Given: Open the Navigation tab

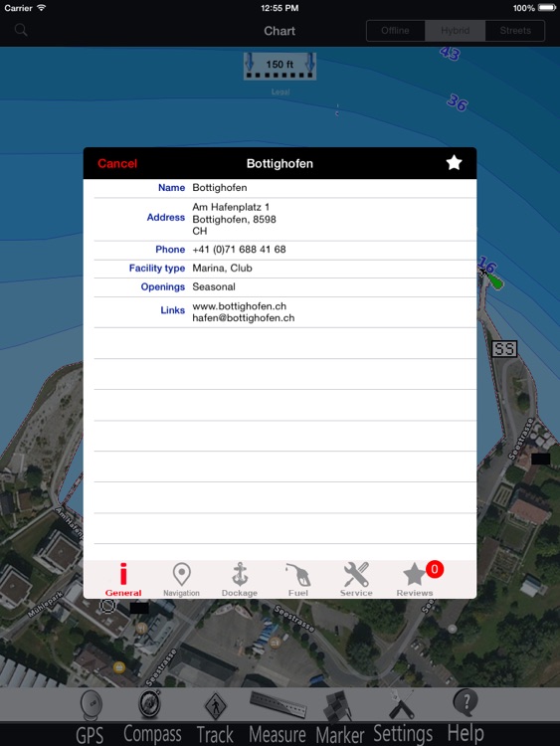Looking at the screenshot, I should coord(181,580).
